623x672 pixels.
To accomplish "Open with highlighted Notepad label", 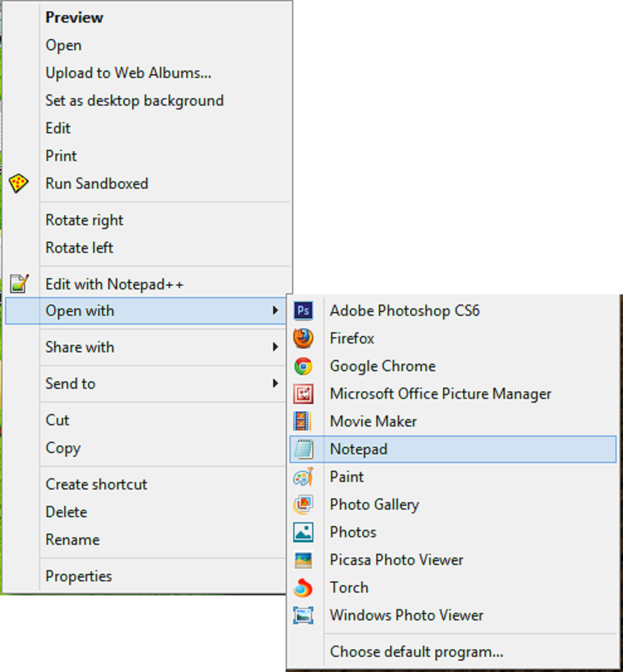I will coord(359,449).
